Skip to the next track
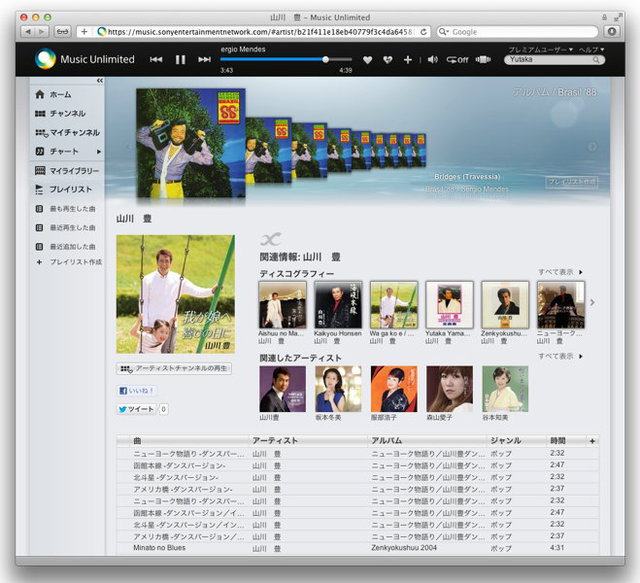This screenshot has height=583, width=640. pos(204,60)
